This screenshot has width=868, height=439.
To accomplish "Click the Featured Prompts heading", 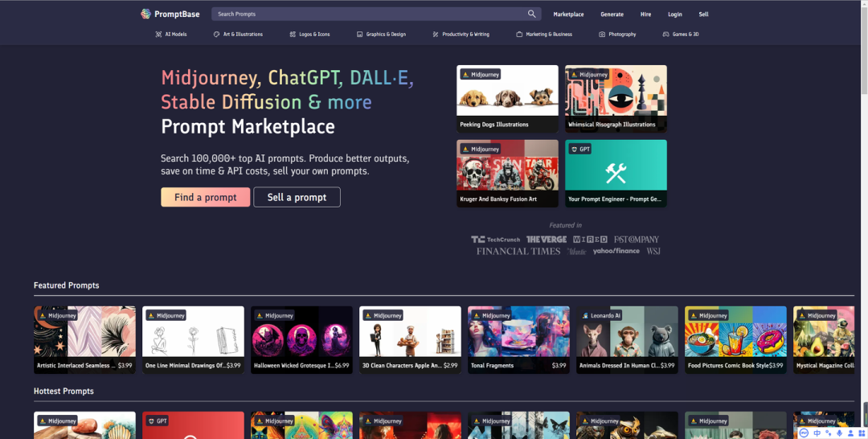I will [x=67, y=285].
